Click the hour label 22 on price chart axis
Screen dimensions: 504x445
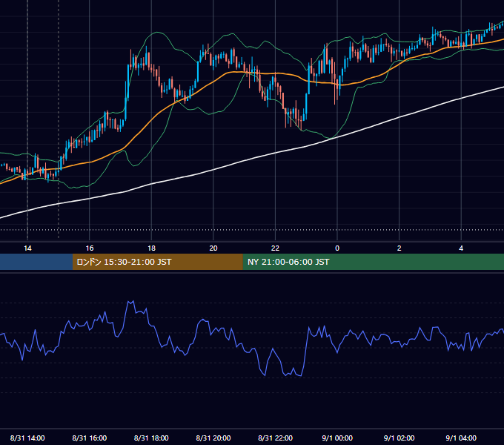(x=275, y=248)
